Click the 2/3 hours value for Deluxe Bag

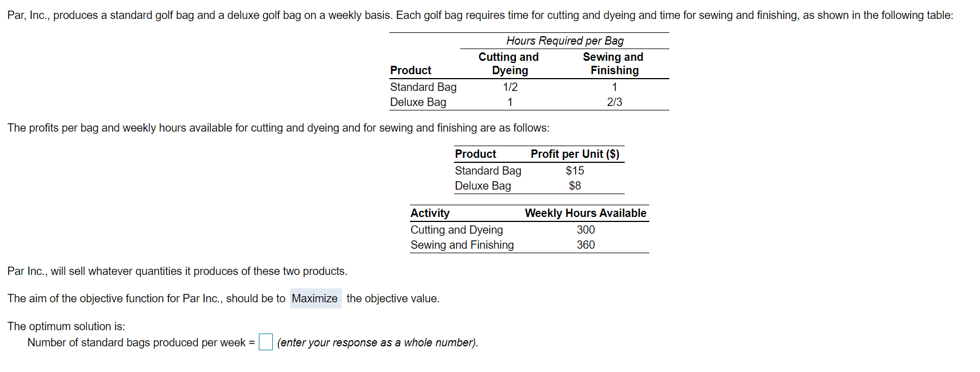pos(614,102)
